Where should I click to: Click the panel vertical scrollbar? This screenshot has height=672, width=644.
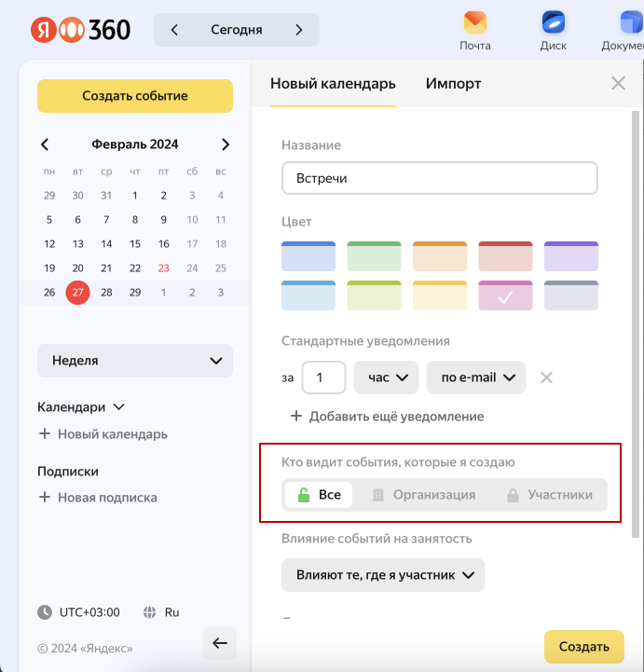coord(636,324)
